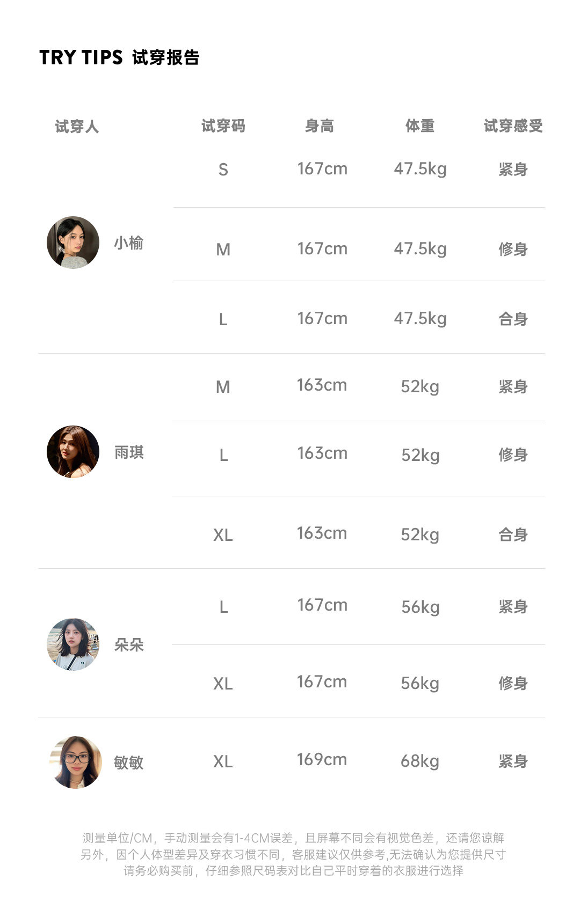Click the 169cm height value
Viewport: 580px width, 924px height.
tap(322, 760)
